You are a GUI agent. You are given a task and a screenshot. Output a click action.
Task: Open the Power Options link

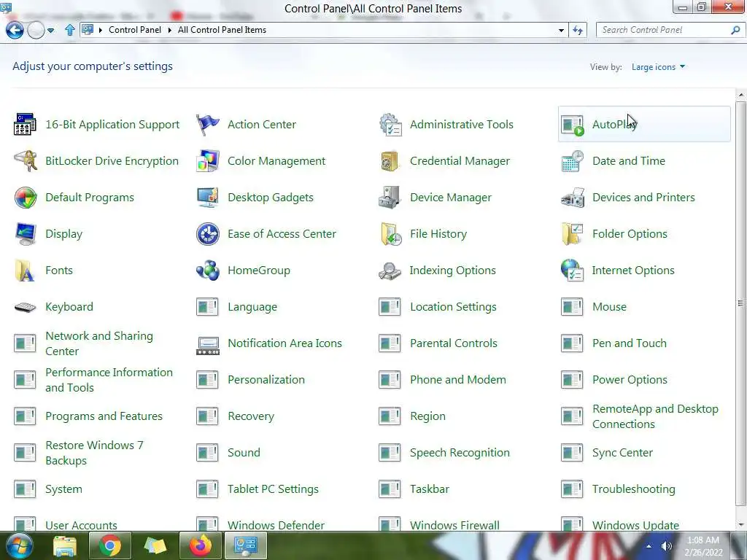pos(630,380)
